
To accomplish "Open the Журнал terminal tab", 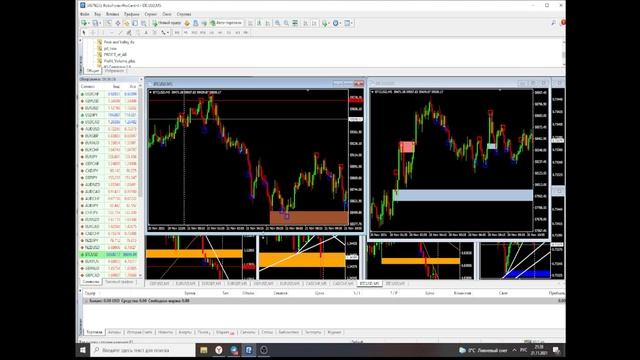I will point(334,332).
